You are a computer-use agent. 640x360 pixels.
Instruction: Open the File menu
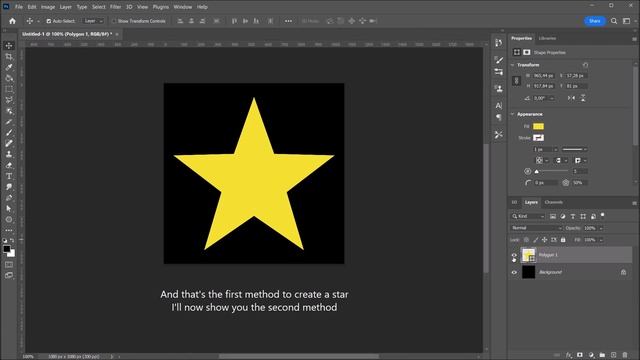tap(19, 7)
